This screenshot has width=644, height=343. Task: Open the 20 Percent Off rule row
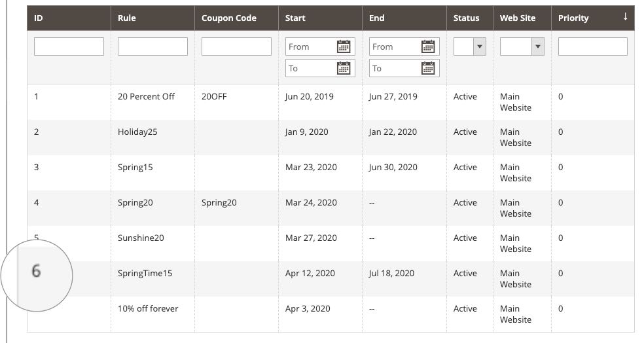coord(147,97)
